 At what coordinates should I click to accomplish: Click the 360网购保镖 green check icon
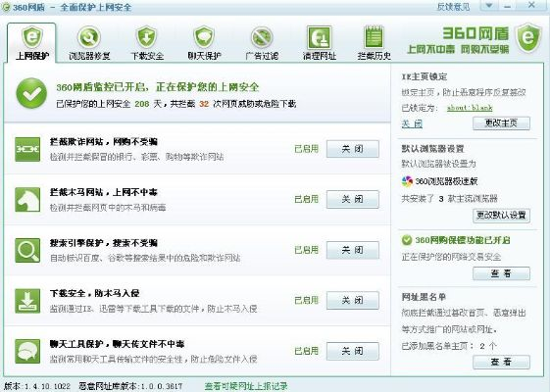[407, 240]
